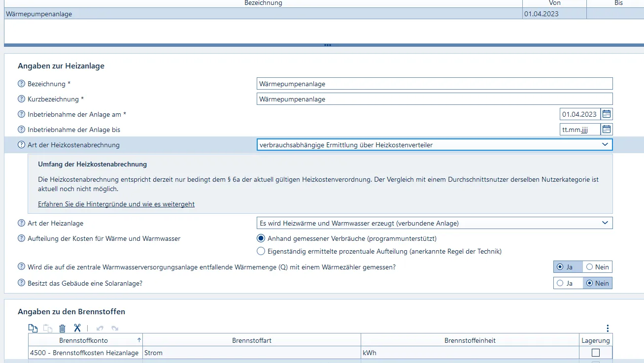Show help for Besitzt das Gebäude eine Solaranlage
Screen dimensions: 644x363
(x=21, y=283)
